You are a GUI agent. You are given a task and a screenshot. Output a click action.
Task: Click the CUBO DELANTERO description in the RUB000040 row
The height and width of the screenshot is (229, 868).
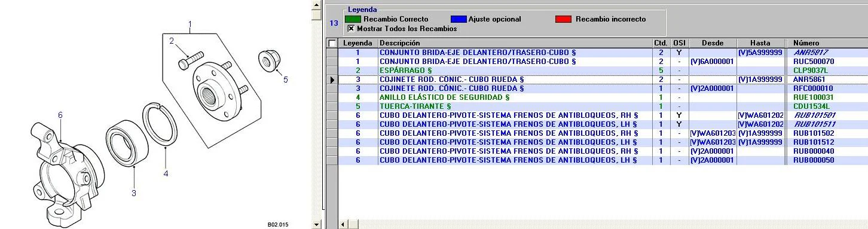pyautogui.click(x=509, y=151)
